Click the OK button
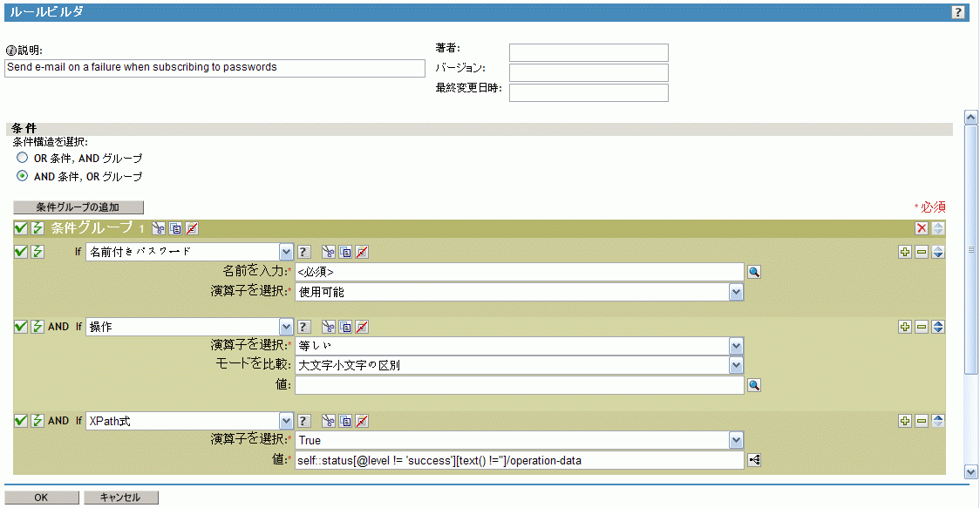 pos(41,498)
